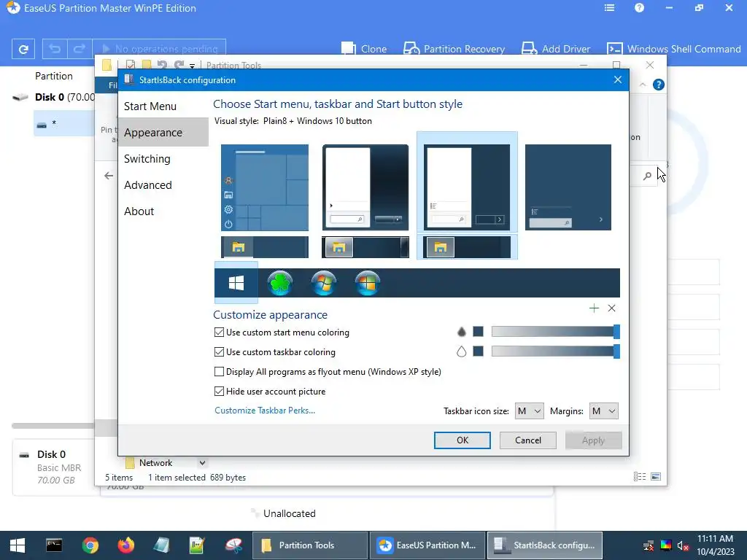747x560 pixels.
Task: Click EaseUS refresh icon
Action: pyautogui.click(x=23, y=49)
